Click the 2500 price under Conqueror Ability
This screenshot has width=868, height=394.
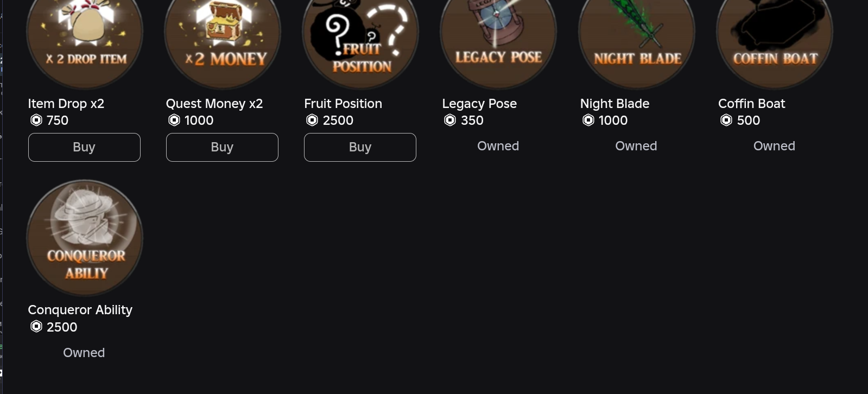(61, 327)
